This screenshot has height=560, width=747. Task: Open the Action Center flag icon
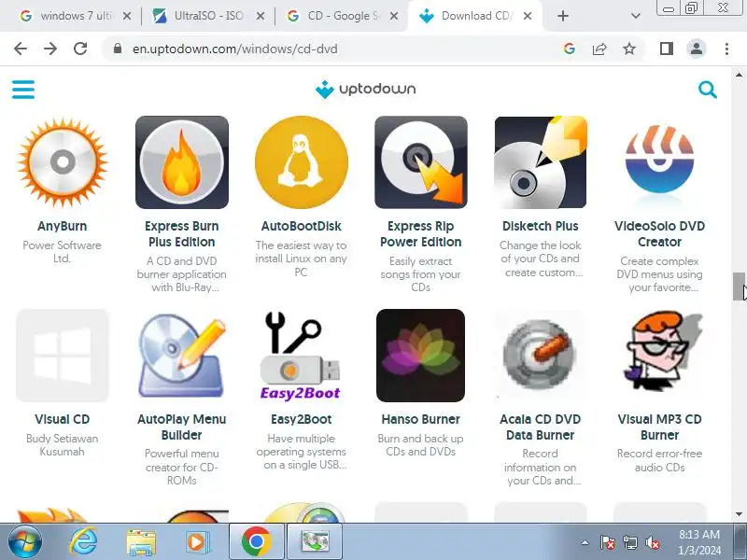(x=608, y=542)
